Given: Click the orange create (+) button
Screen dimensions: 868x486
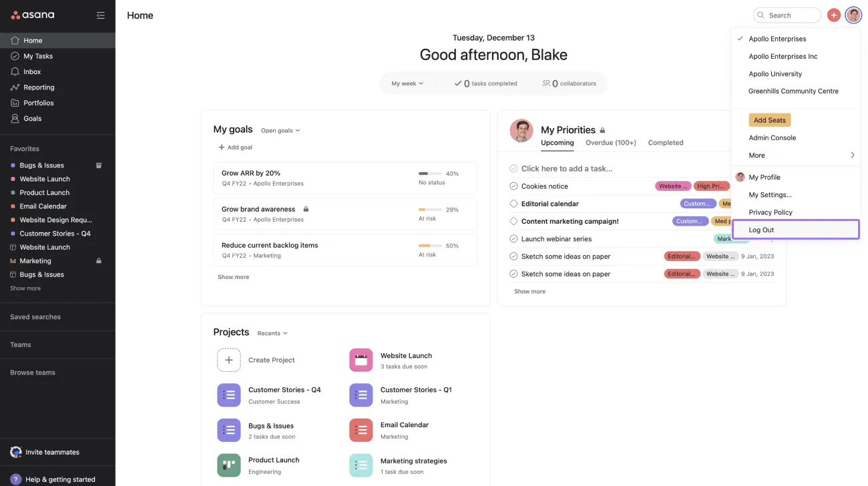Looking at the screenshot, I should (833, 14).
